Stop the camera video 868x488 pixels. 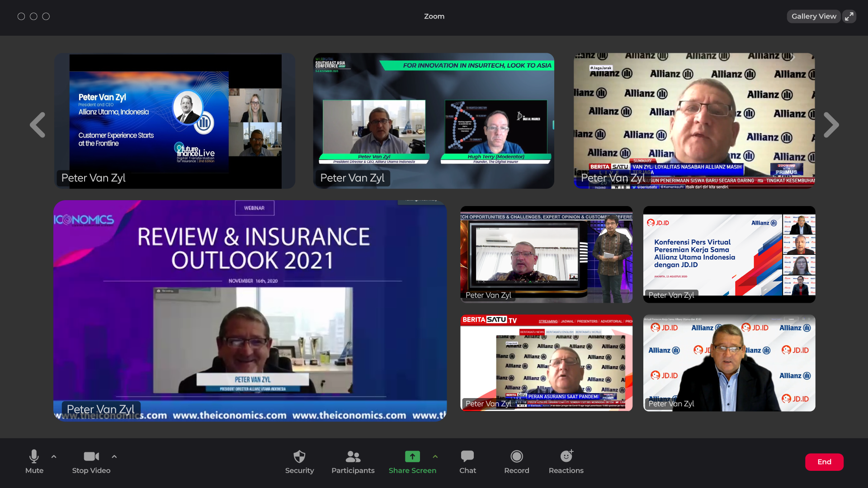pos(91,462)
